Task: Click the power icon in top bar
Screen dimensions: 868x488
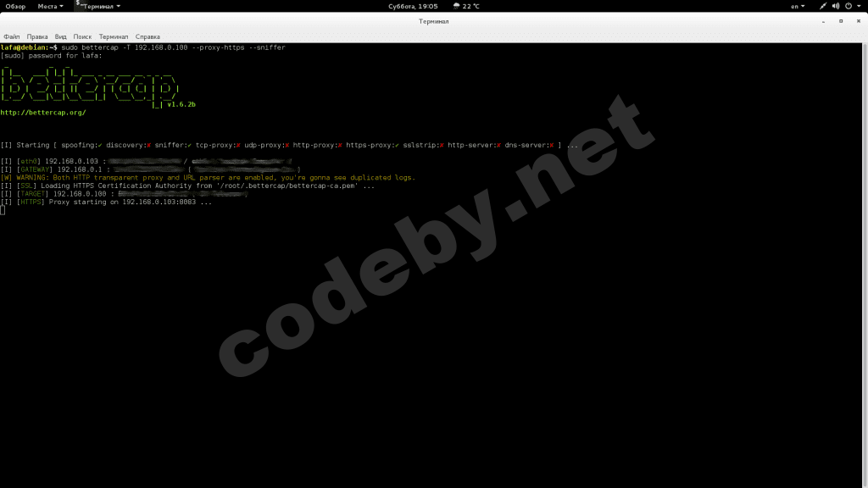Action: click(x=849, y=6)
